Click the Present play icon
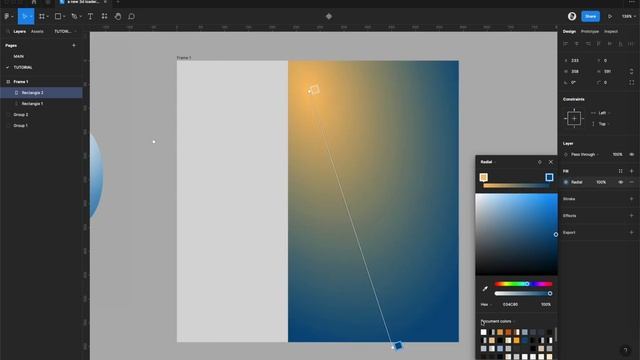The image size is (640, 360). [x=610, y=16]
